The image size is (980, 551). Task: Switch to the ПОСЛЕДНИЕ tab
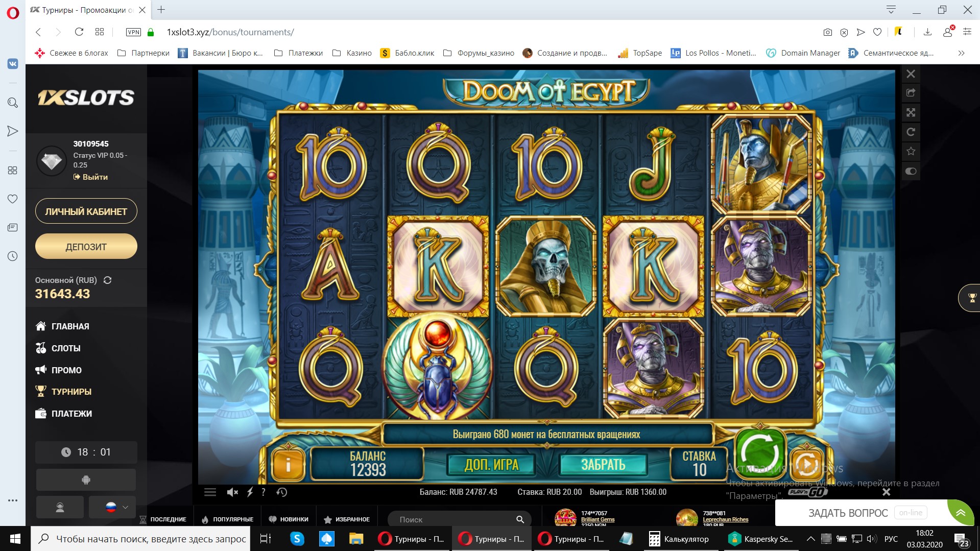coord(163,519)
